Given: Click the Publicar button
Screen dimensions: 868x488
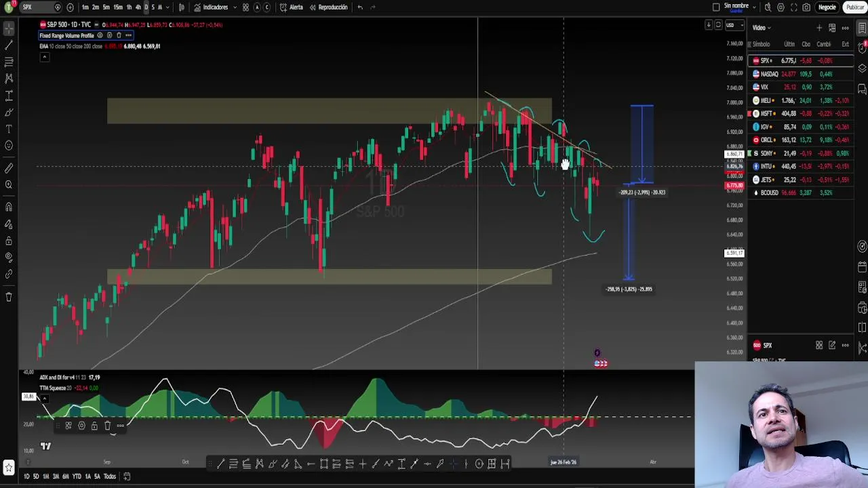Looking at the screenshot, I should click(x=855, y=7).
